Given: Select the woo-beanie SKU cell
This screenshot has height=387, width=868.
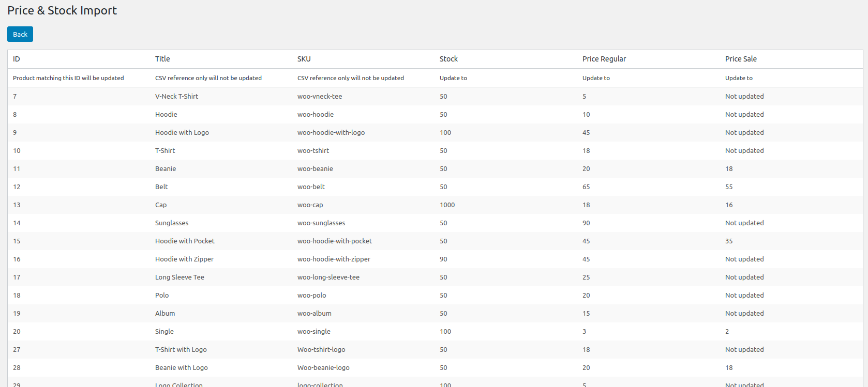Looking at the screenshot, I should pyautogui.click(x=315, y=168).
